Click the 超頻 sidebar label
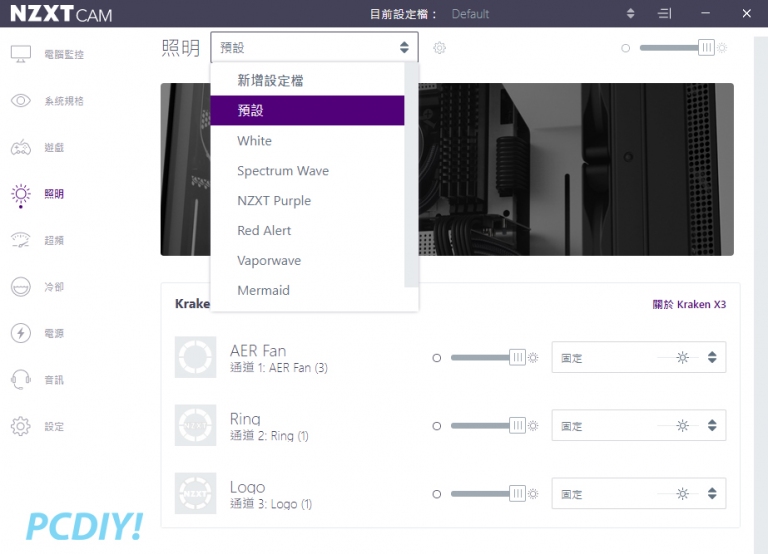 (54, 241)
